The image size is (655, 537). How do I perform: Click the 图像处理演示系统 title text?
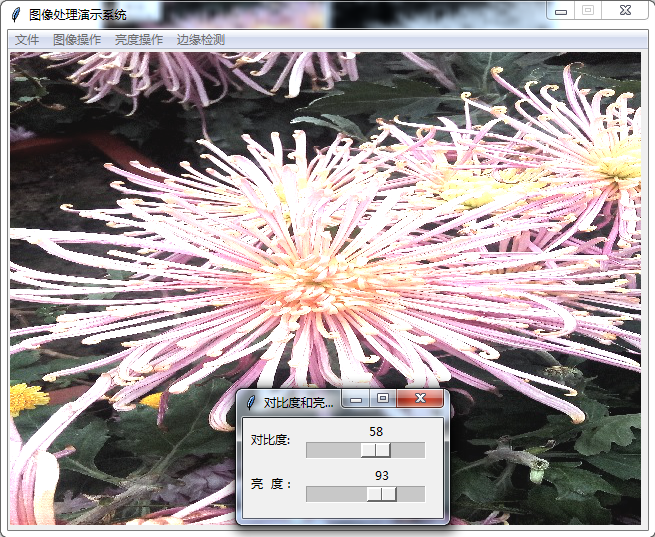78,15
